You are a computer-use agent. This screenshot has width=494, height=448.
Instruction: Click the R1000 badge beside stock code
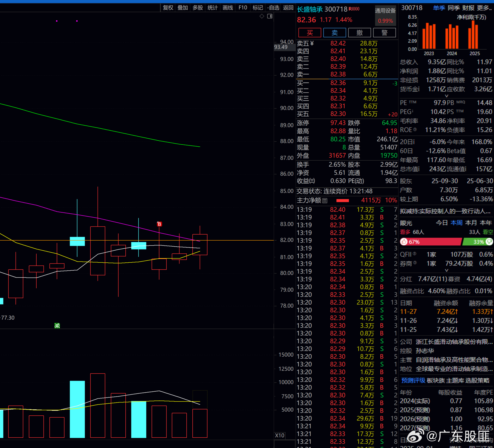pos(354,9)
